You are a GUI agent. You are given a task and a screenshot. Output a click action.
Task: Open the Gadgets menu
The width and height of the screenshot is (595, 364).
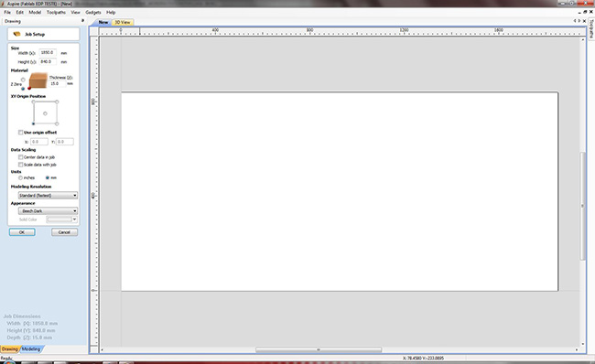pos(93,12)
